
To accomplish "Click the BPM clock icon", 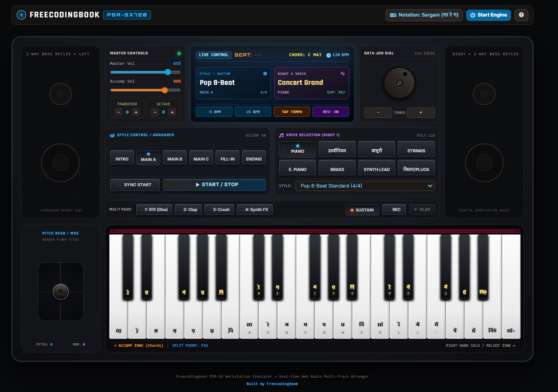I will point(328,55).
